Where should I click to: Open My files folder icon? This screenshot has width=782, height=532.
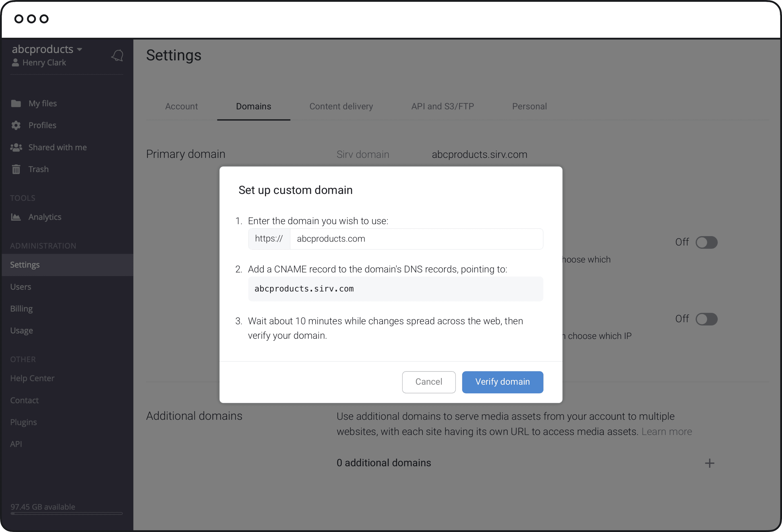[16, 104]
